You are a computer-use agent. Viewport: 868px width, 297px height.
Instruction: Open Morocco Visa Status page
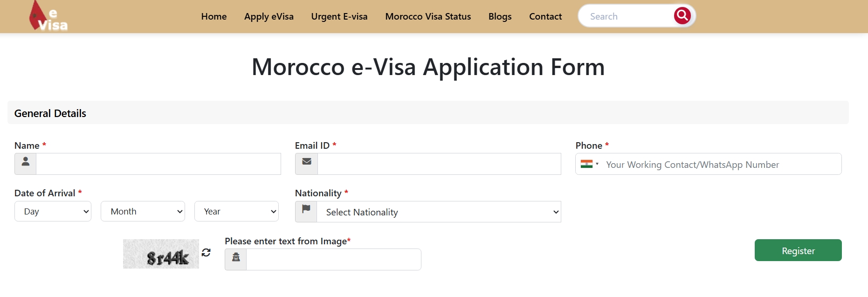428,17
